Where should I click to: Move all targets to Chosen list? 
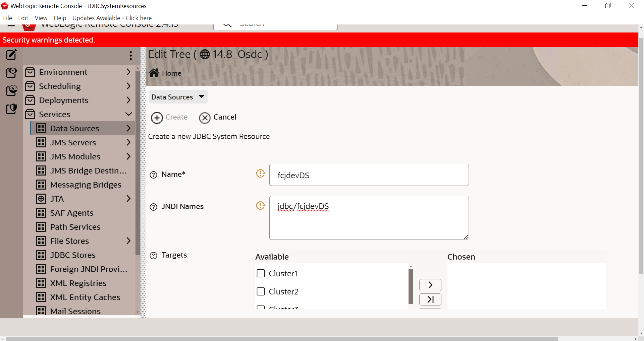[430, 299]
